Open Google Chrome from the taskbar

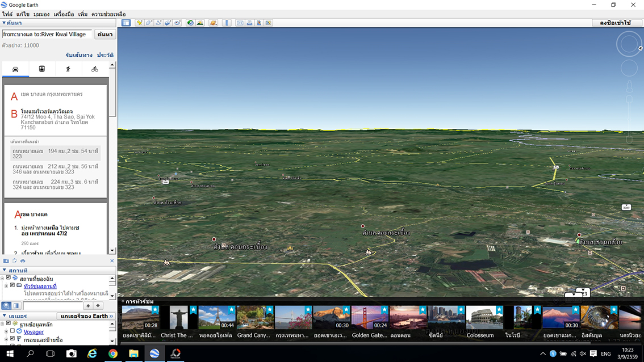(x=113, y=353)
